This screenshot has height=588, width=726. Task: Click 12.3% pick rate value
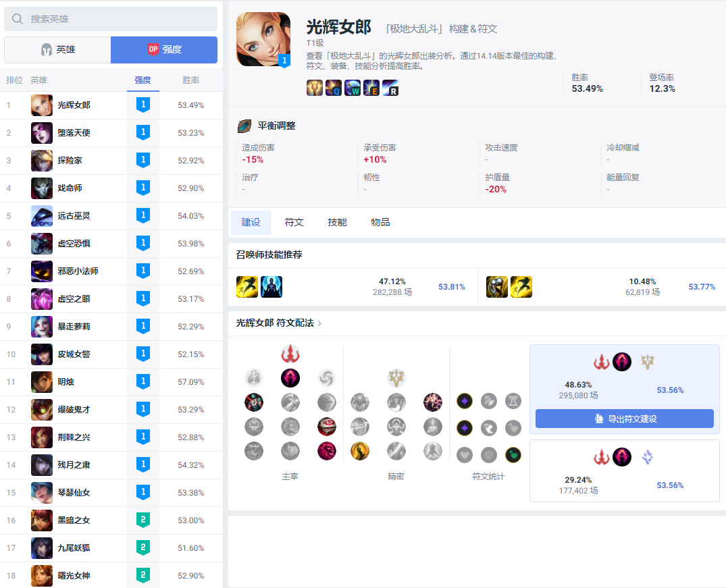coord(662,89)
